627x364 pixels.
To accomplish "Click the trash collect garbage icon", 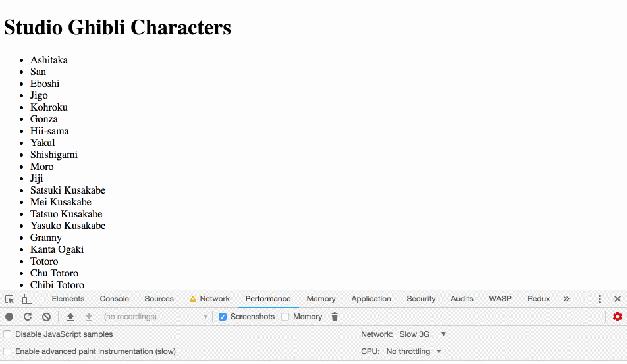I will (x=335, y=317).
